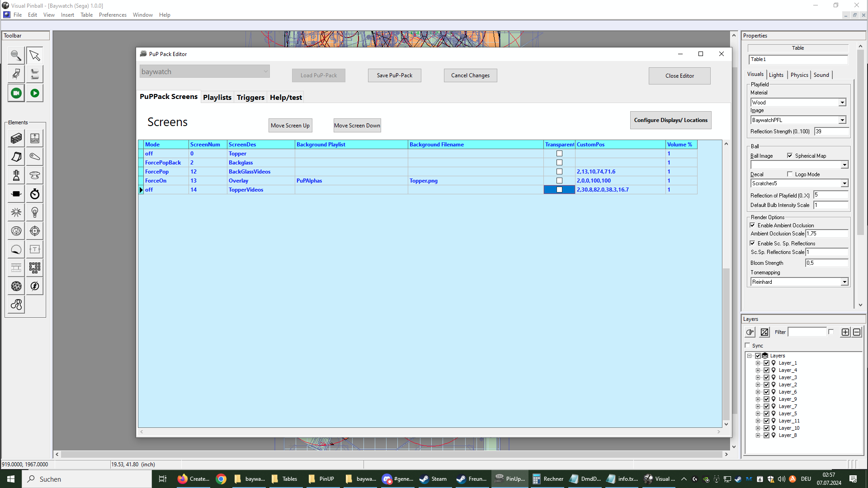Screen dimensions: 868x488
Task: Select the Flipper element tool
Action: coord(34,157)
